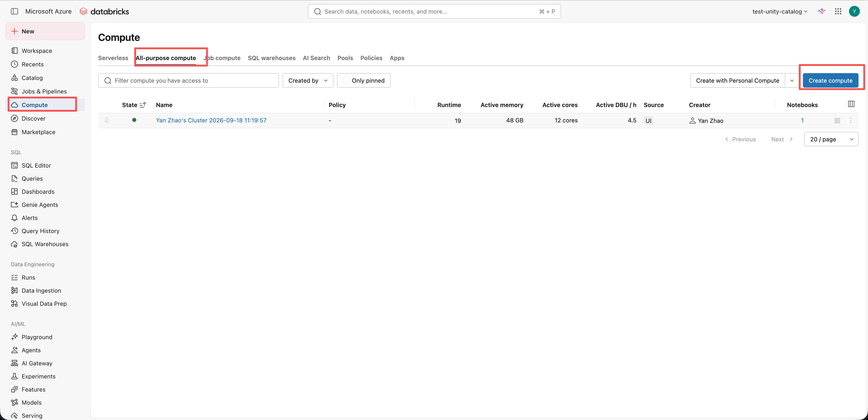The height and width of the screenshot is (420, 868).
Task: Open Genie Agents icon
Action: (14, 205)
